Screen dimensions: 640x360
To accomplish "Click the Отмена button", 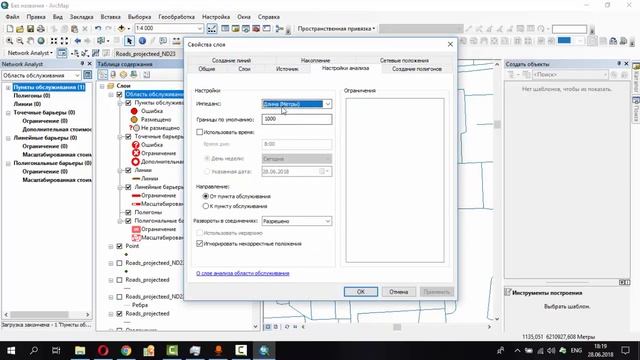I will click(x=399, y=292).
